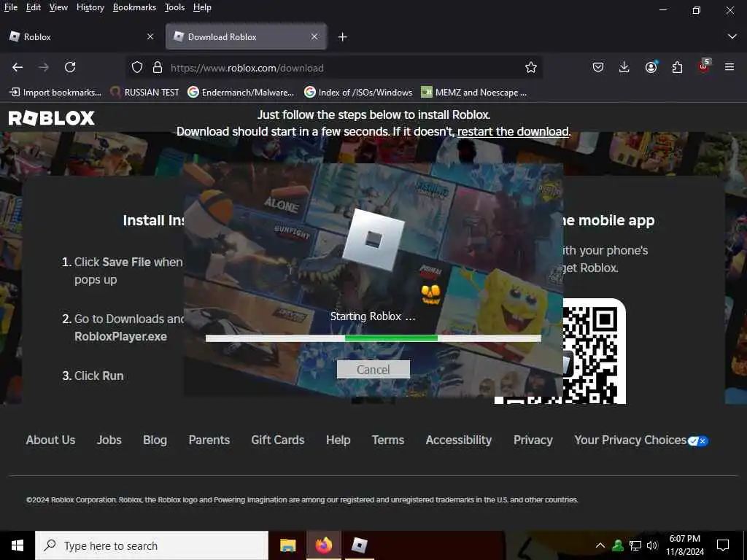Open Windows Start menu
Image resolution: width=747 pixels, height=560 pixels.
pos(18,545)
